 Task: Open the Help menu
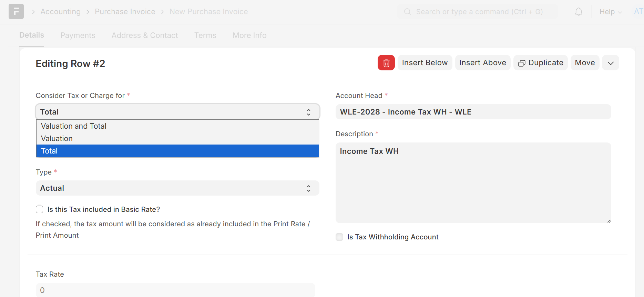click(x=610, y=12)
